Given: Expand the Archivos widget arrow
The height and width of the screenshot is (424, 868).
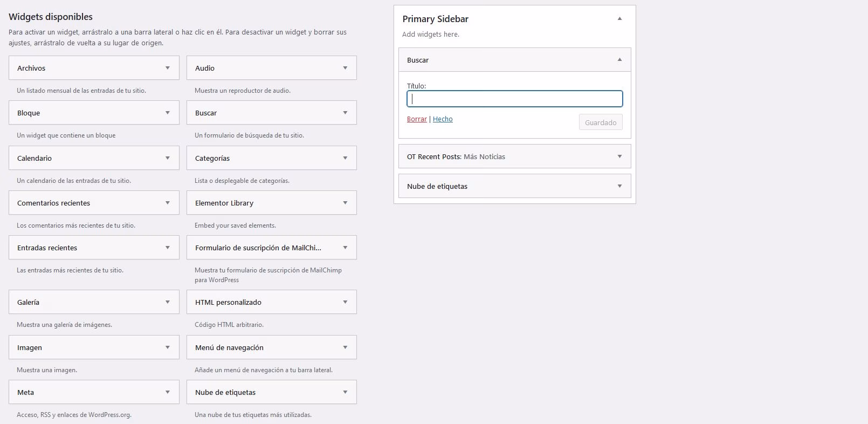Looking at the screenshot, I should click(168, 68).
